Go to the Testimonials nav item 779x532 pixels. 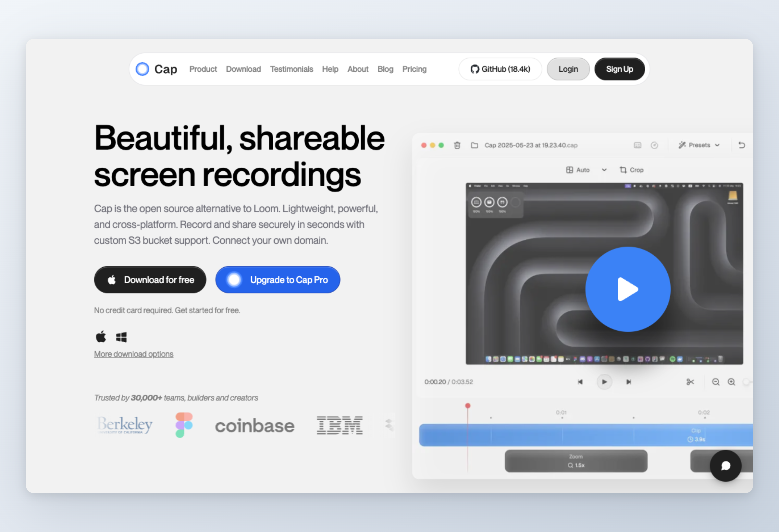click(291, 69)
